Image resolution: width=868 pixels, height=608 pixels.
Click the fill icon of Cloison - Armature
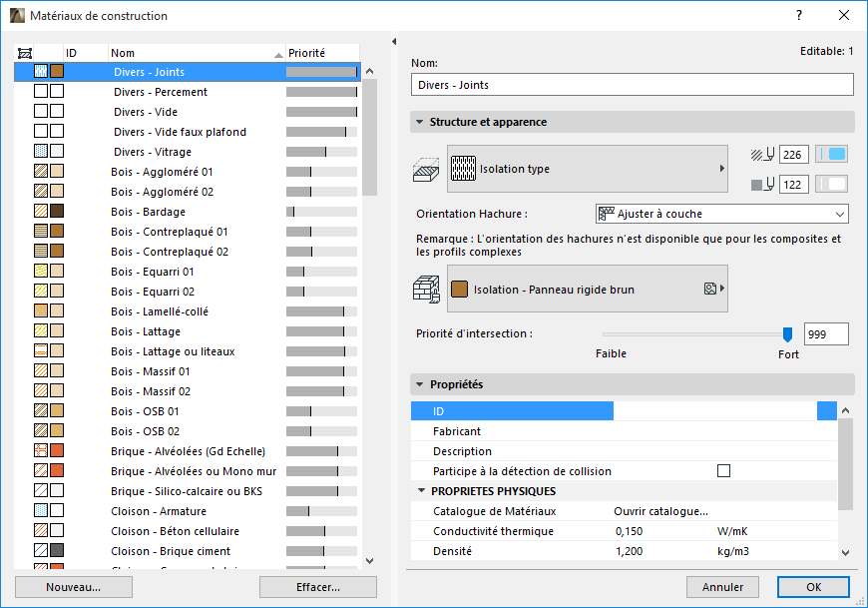tap(41, 510)
